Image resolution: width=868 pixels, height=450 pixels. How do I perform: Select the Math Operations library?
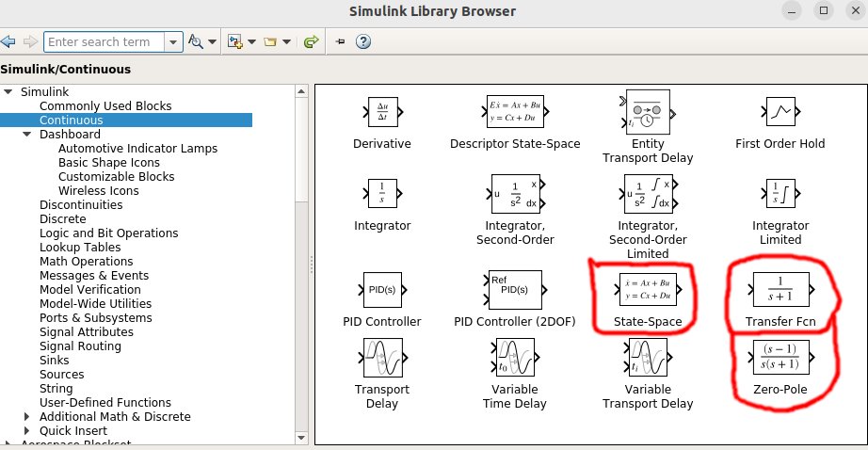coord(86,262)
